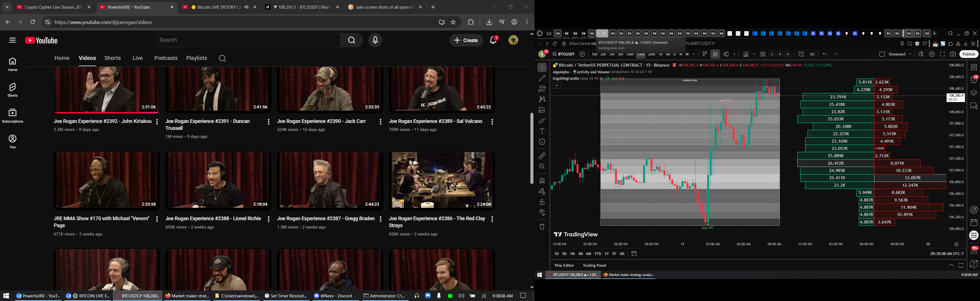980x301 pixels.
Task: Expand the timeframe interval dropdown arrow
Action: (x=694, y=54)
